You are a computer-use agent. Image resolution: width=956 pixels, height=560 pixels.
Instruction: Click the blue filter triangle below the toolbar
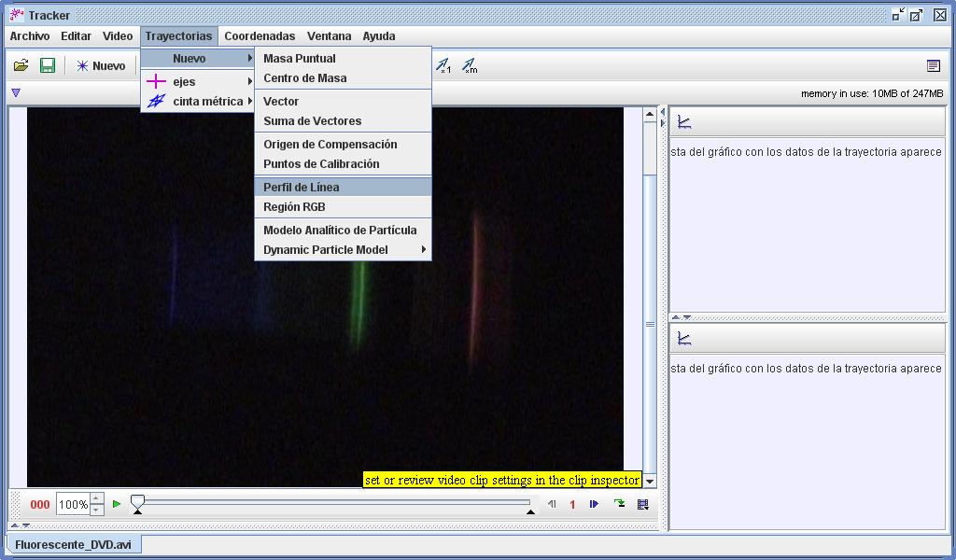16,92
